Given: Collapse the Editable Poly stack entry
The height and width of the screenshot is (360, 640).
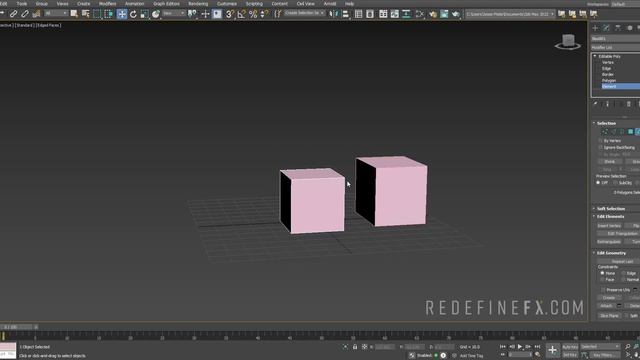Looking at the screenshot, I should (595, 56).
